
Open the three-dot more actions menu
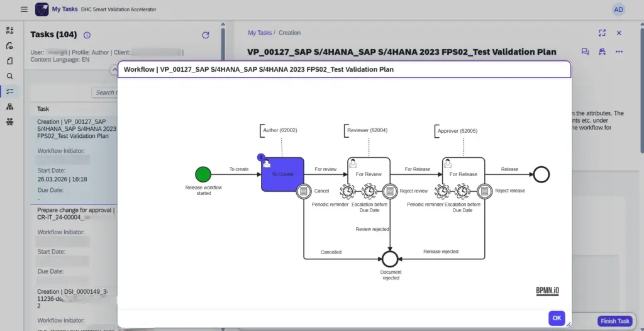click(619, 52)
